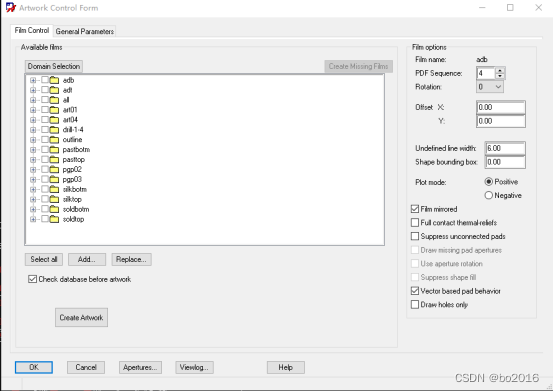The image size is (554, 392).
Task: Check the silktop film checkbox
Action: 45,199
